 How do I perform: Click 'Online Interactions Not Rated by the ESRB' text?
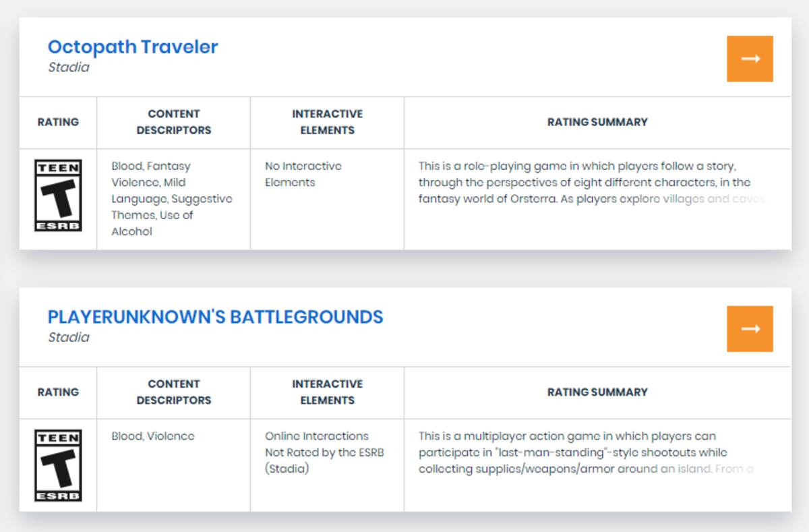pyautogui.click(x=324, y=452)
